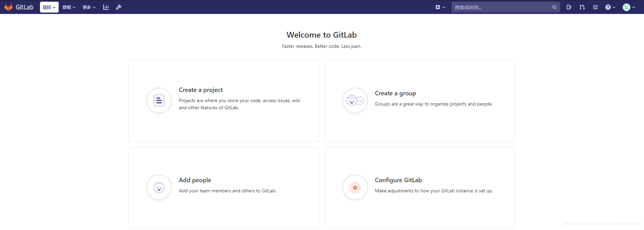Click 'Groups are a great way' description
The image size is (644, 230).
tap(434, 104)
